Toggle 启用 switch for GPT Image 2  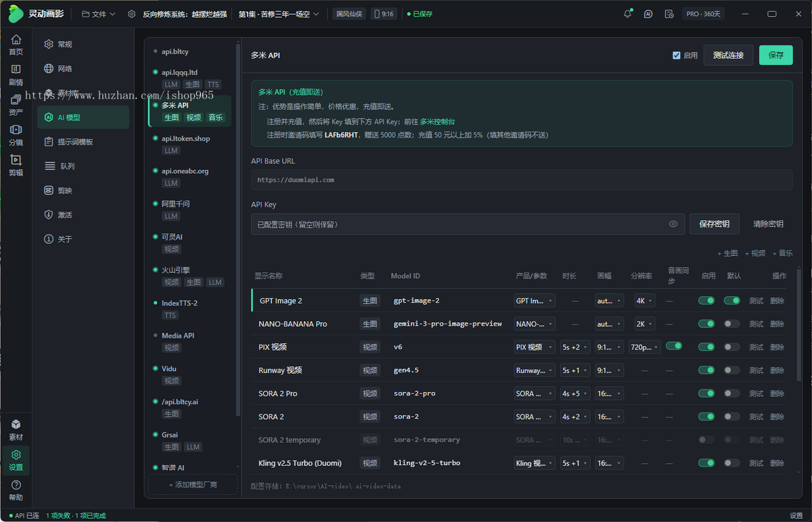(x=706, y=301)
